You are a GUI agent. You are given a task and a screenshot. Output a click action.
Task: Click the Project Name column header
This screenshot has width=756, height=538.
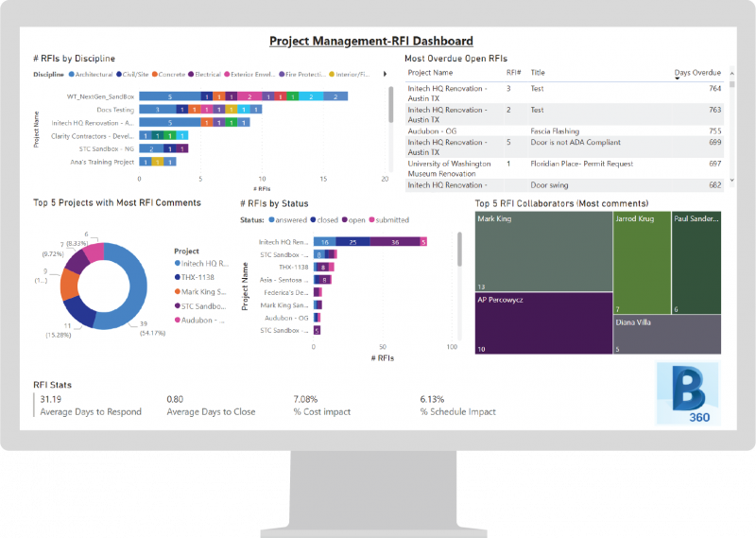(x=430, y=73)
